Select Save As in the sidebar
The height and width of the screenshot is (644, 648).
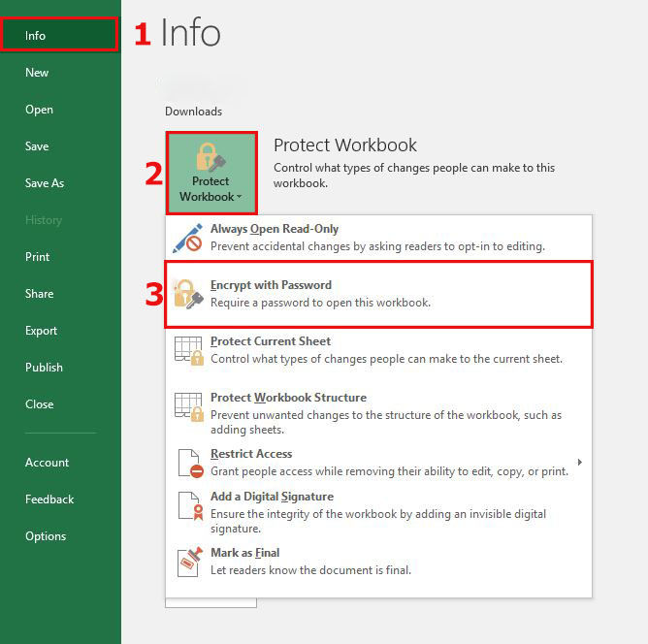(x=45, y=183)
